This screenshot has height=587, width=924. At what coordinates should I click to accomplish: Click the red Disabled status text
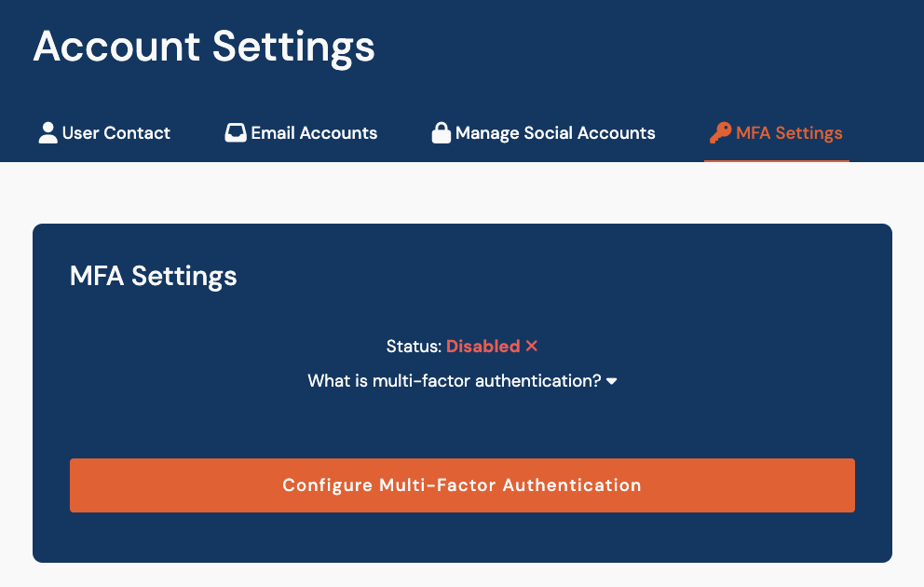pos(482,346)
